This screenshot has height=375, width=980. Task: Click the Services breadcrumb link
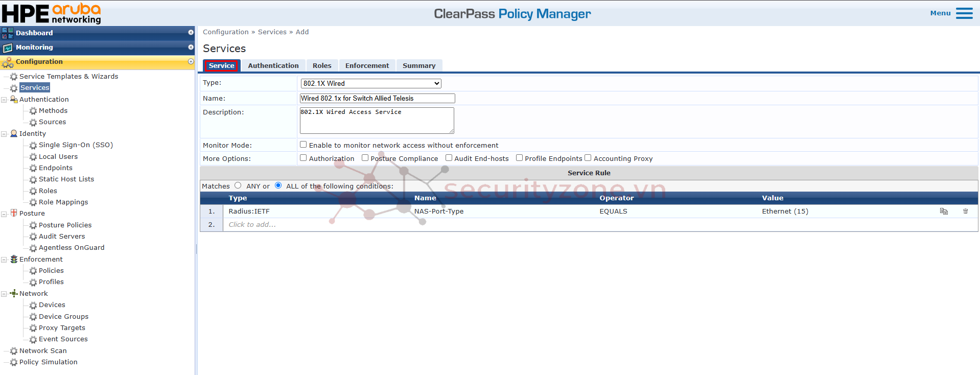pos(272,32)
